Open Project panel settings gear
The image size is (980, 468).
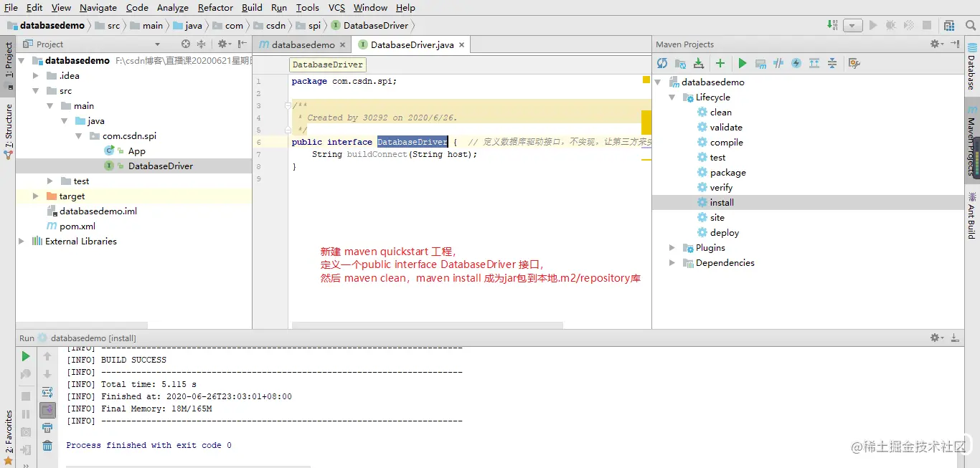point(224,44)
